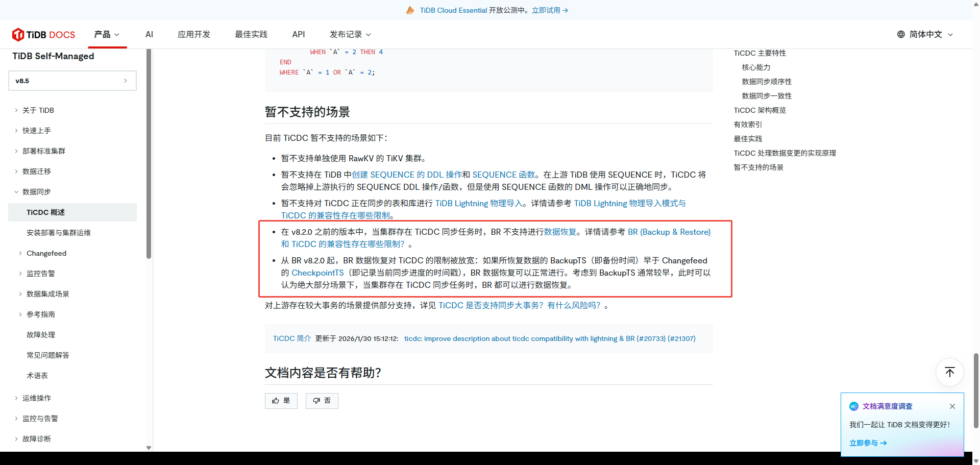Click the thumbs-up 是 helpful button
980x465 pixels.
281,401
